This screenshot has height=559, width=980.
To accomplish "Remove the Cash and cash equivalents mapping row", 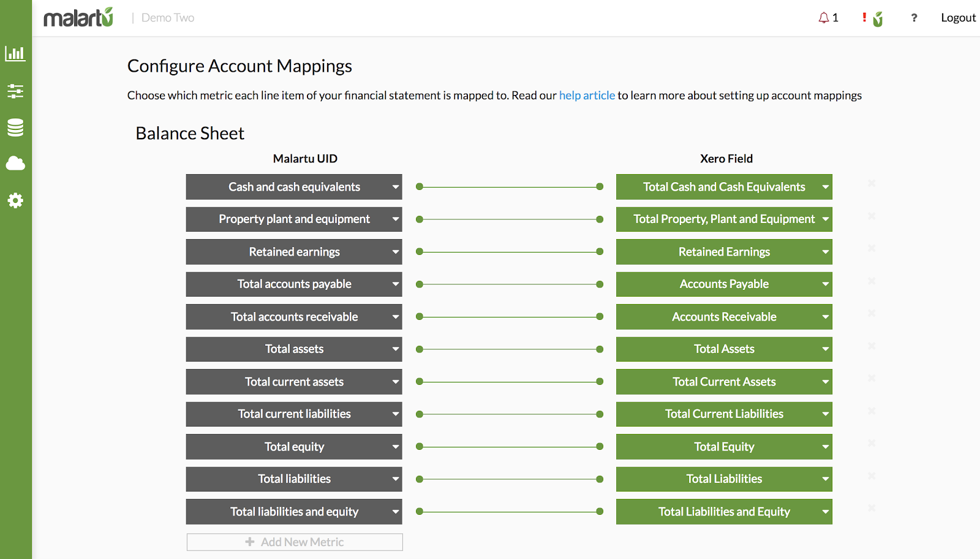I will [x=872, y=183].
